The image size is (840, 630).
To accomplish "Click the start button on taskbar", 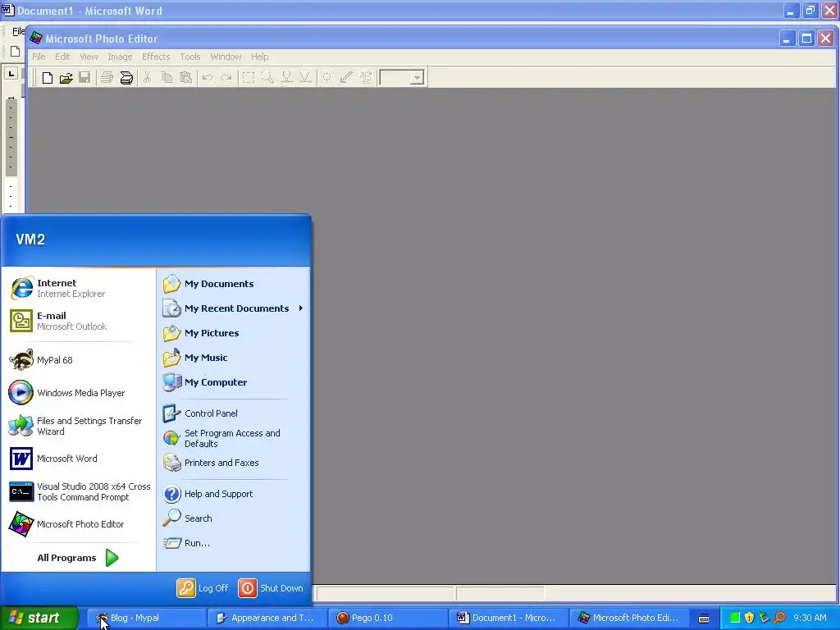I will coord(39,618).
